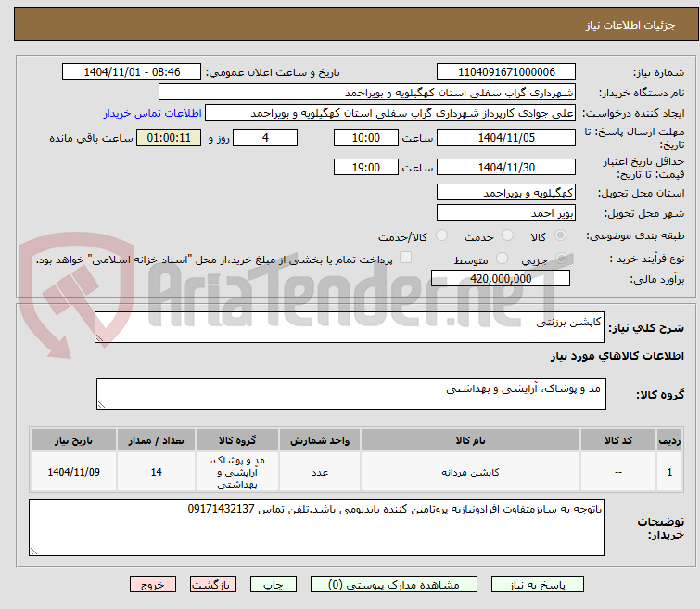
Task: Click the resize handle of the description box
Action: [99, 338]
